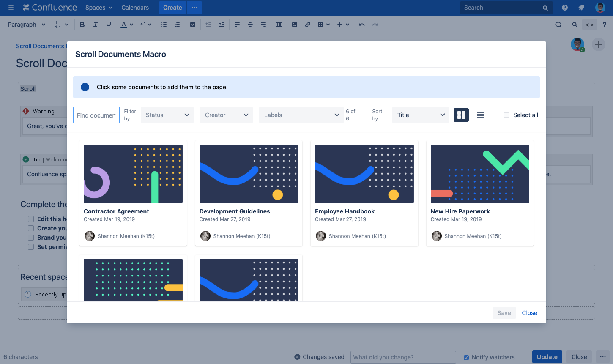Open the text color picker
Viewport: 613px width, 364px height.
[124, 24]
